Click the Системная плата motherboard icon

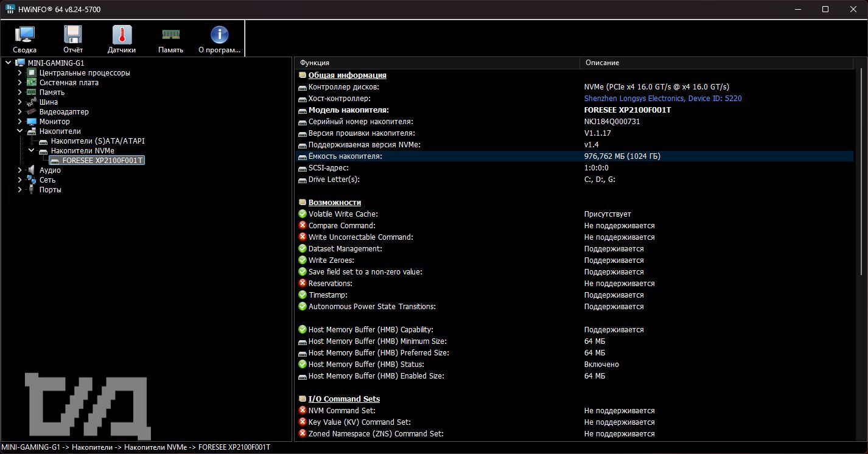(32, 83)
